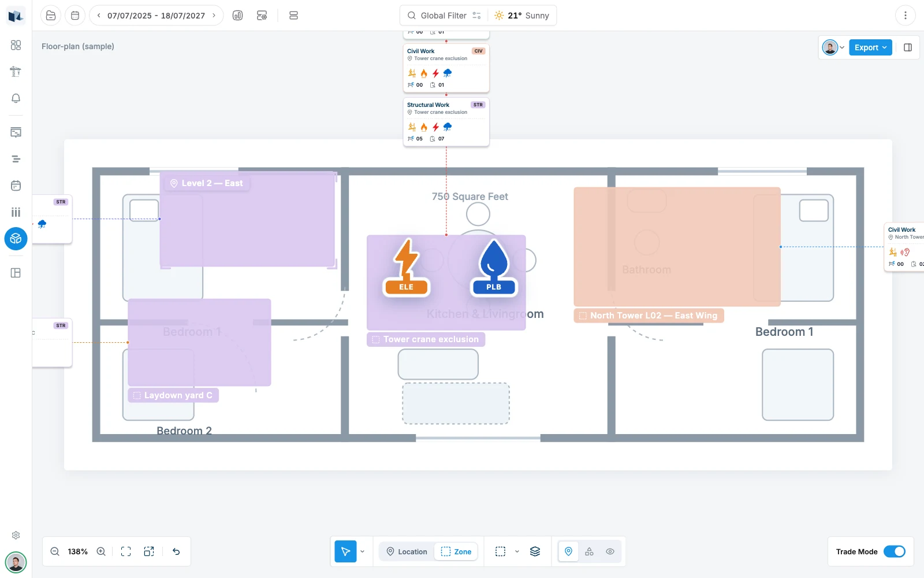
Task: Select the active 3D cube sidebar icon
Action: click(16, 238)
